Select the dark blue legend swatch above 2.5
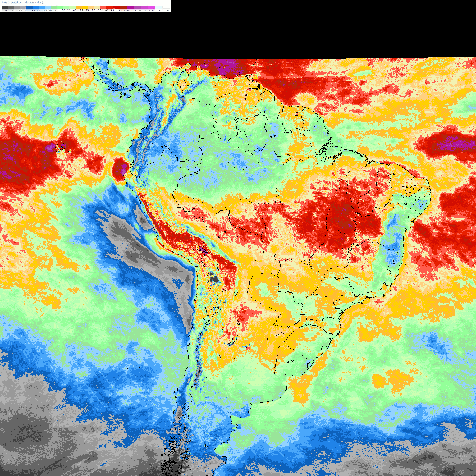The width and height of the screenshot is (476, 476). point(29,7)
